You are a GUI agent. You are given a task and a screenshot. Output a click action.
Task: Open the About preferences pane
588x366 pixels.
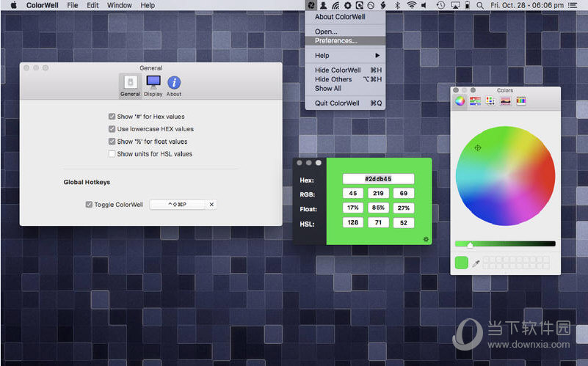174,86
